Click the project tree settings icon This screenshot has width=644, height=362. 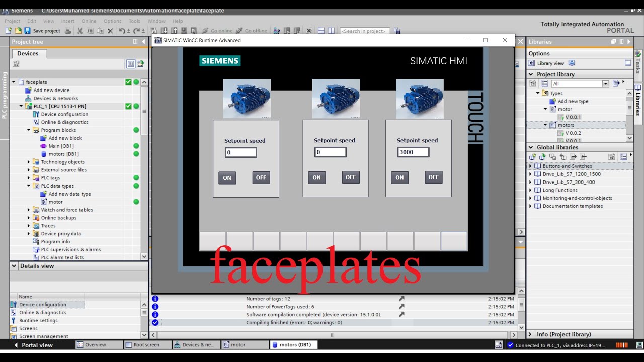pos(16,64)
